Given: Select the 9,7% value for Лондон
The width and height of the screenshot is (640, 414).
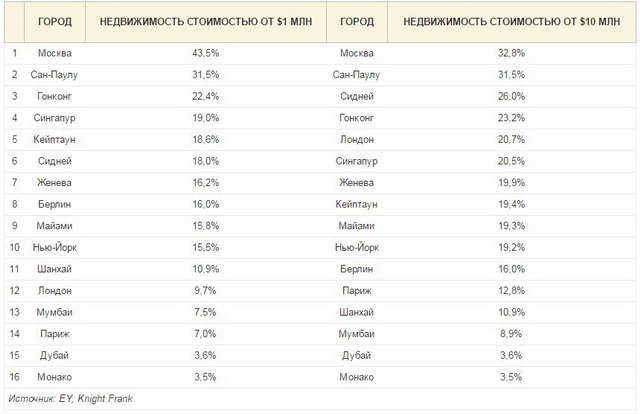Looking at the screenshot, I should tap(205, 291).
